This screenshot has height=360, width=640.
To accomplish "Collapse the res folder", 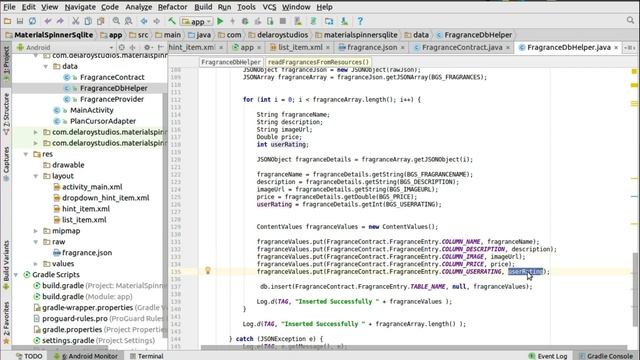I will 26,154.
